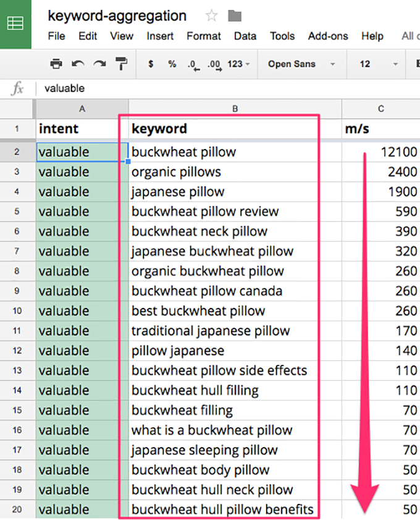420x520 pixels.
Task: Select column B header
Action: pos(235,109)
